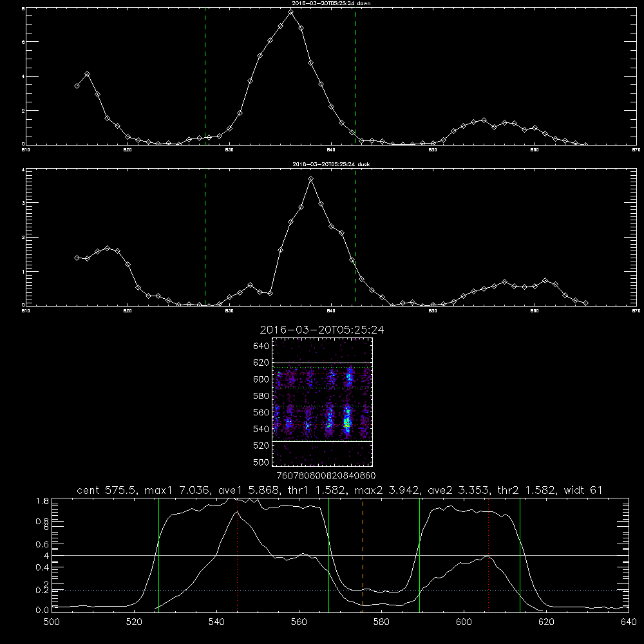Click x-axis label '820' under dawn plot
644x644 pixels.
[128, 150]
